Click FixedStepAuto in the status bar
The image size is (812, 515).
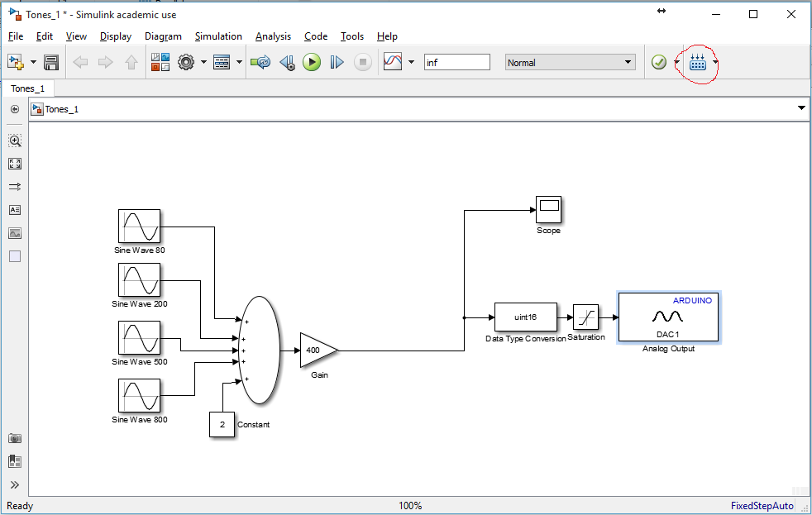(x=762, y=505)
